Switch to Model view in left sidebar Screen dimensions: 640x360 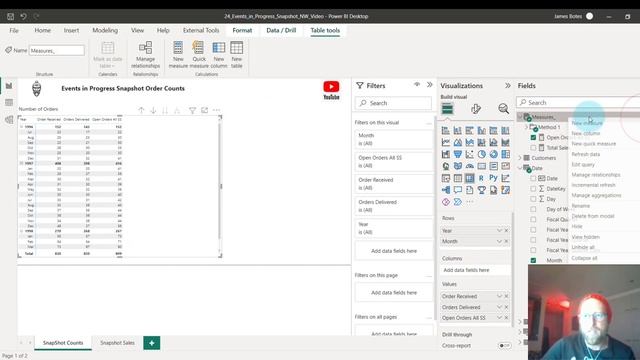point(9,120)
